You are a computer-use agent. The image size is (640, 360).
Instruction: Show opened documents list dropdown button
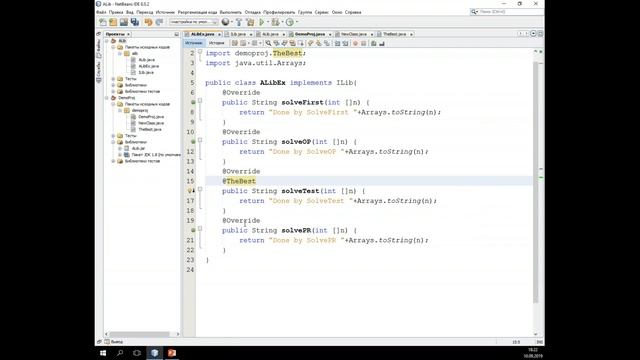(533, 34)
